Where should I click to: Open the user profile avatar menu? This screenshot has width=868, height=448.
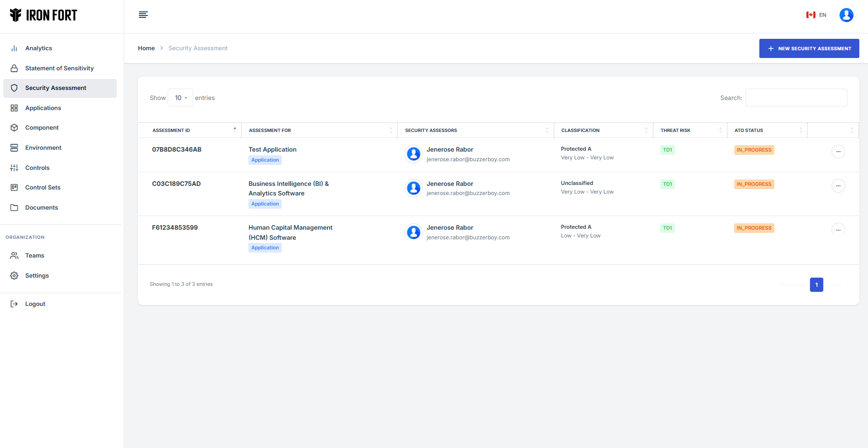846,15
